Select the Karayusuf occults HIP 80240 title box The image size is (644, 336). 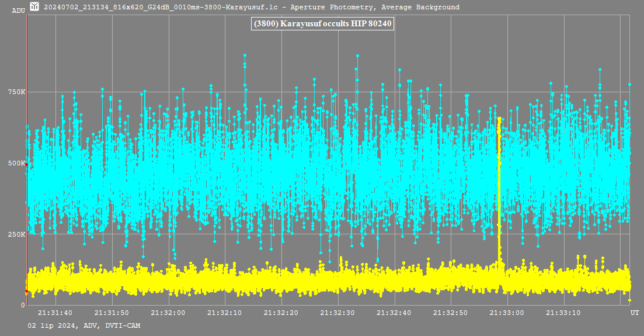(x=322, y=23)
